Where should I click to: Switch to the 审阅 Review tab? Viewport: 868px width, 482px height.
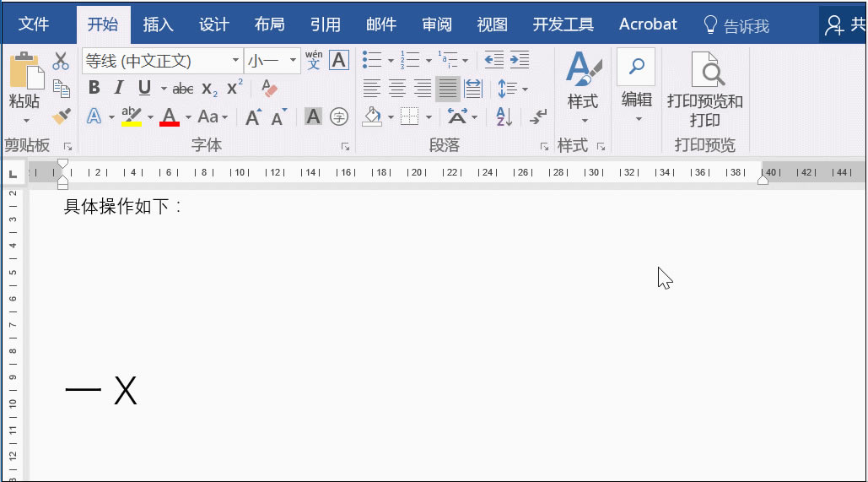point(437,24)
